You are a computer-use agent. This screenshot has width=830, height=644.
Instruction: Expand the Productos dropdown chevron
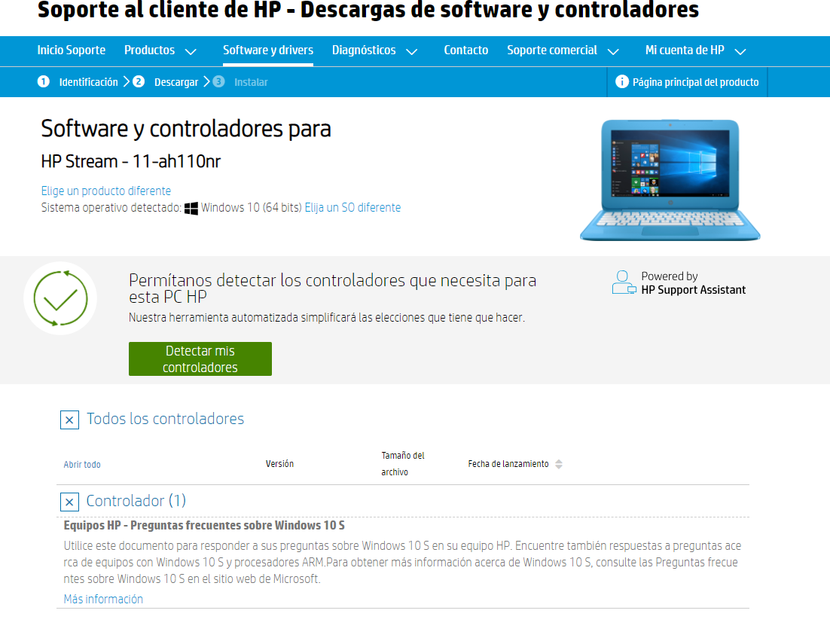(x=191, y=51)
